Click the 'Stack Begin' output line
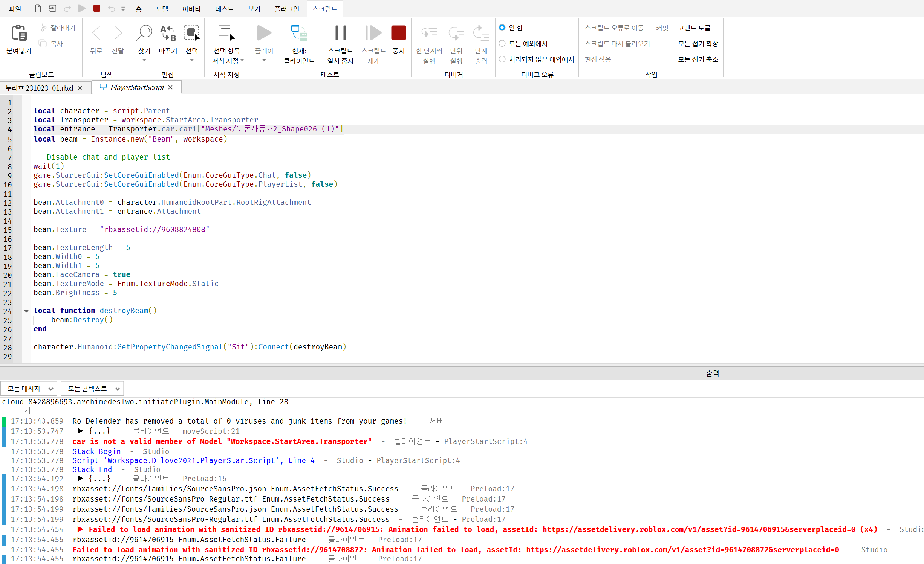 pyautogui.click(x=96, y=451)
